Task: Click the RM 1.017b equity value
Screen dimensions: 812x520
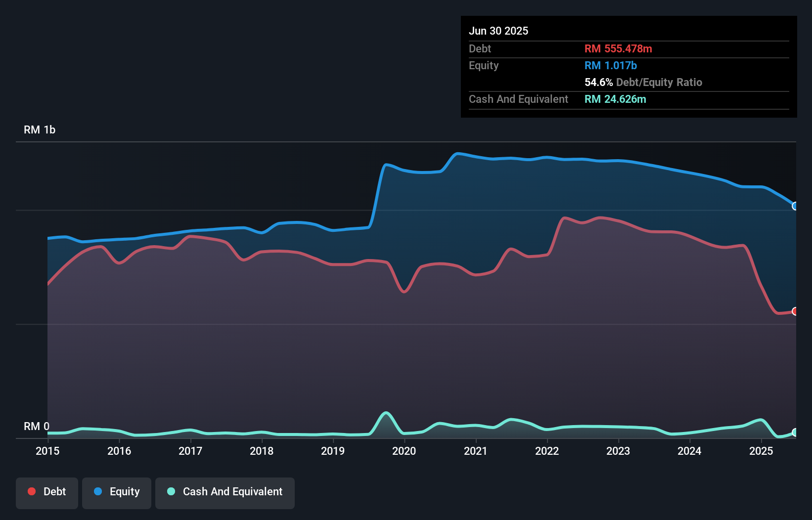Action: [x=610, y=65]
